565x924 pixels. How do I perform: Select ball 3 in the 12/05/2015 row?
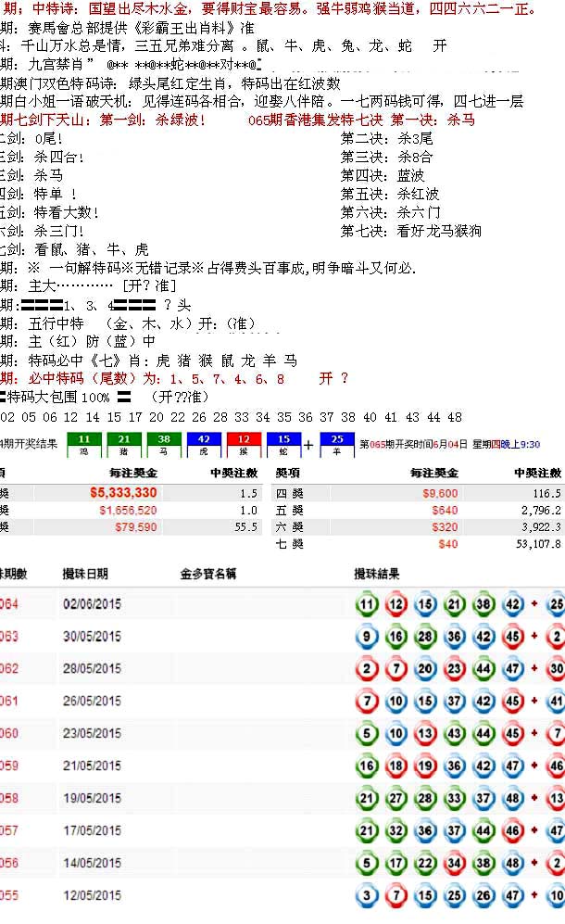(x=367, y=895)
